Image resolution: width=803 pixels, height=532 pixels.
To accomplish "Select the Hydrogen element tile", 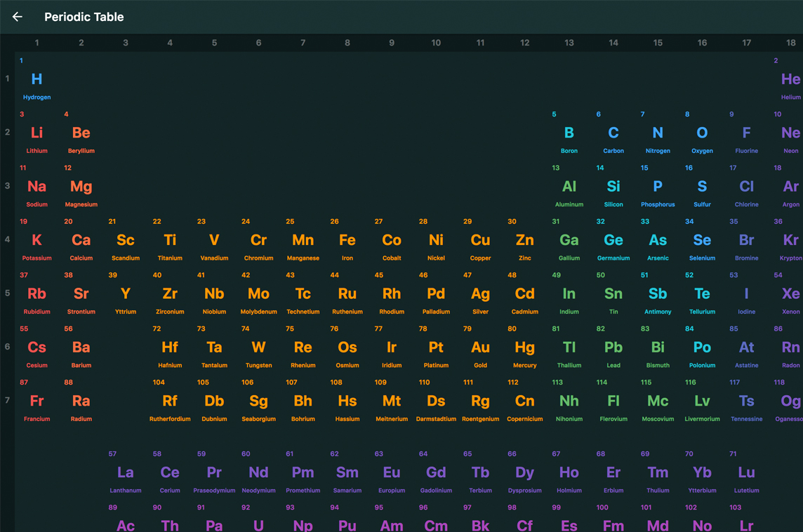I will tap(37, 79).
